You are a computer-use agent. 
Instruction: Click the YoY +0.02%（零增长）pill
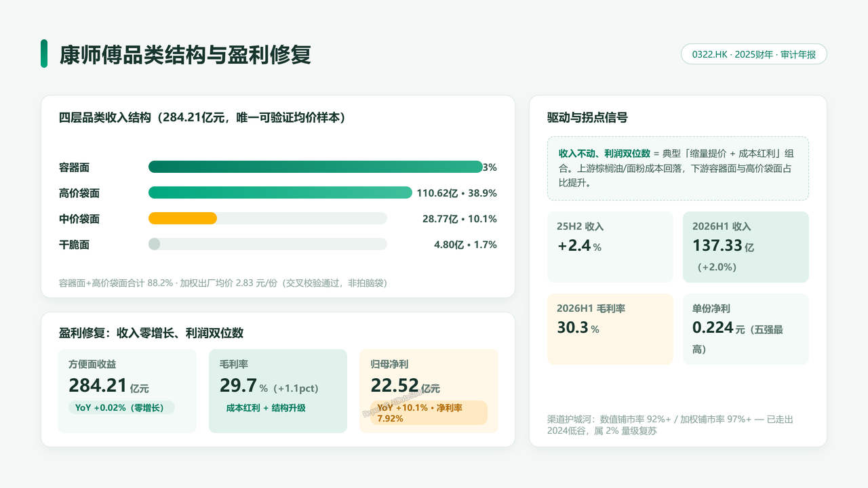pos(121,407)
